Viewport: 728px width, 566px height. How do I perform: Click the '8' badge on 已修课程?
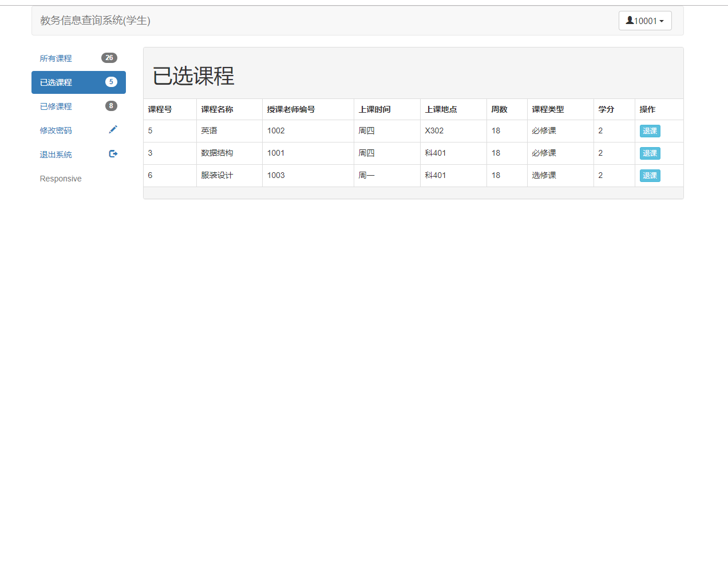[x=110, y=105]
